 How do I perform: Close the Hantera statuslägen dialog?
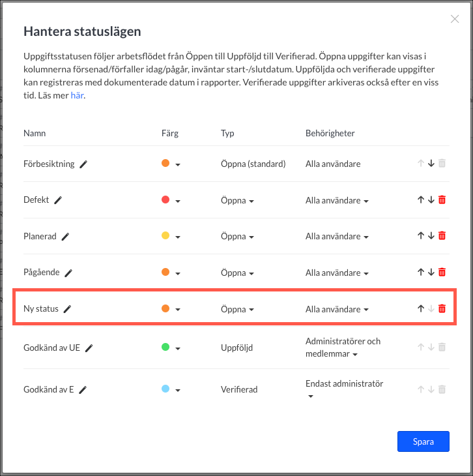pos(455,19)
